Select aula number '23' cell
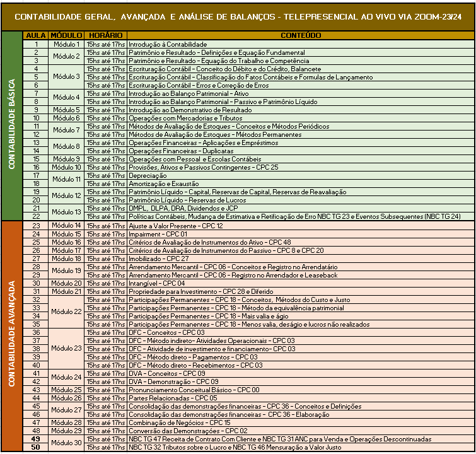This screenshot has width=476, height=454. pos(35,226)
